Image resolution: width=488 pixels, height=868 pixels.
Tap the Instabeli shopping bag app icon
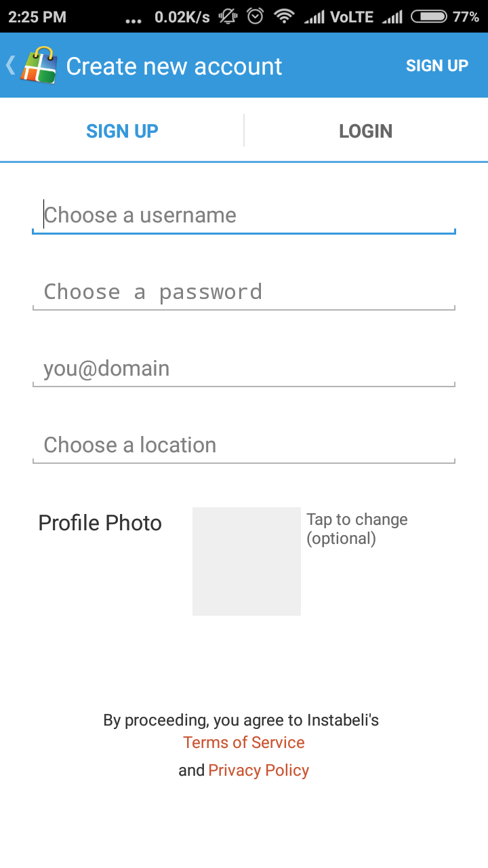click(39, 66)
